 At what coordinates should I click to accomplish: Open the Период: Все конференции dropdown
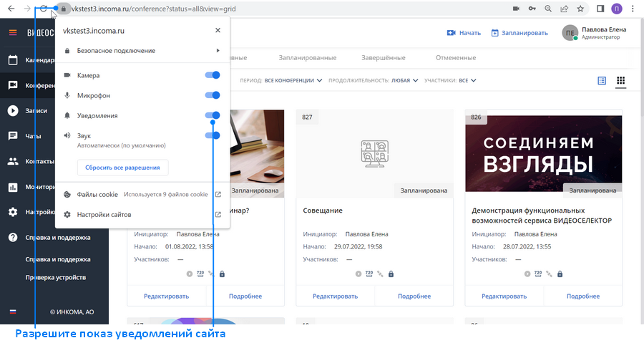point(281,80)
